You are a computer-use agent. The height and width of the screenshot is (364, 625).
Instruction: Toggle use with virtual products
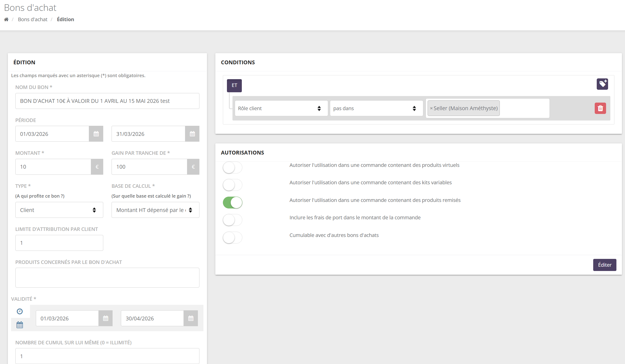tap(232, 168)
